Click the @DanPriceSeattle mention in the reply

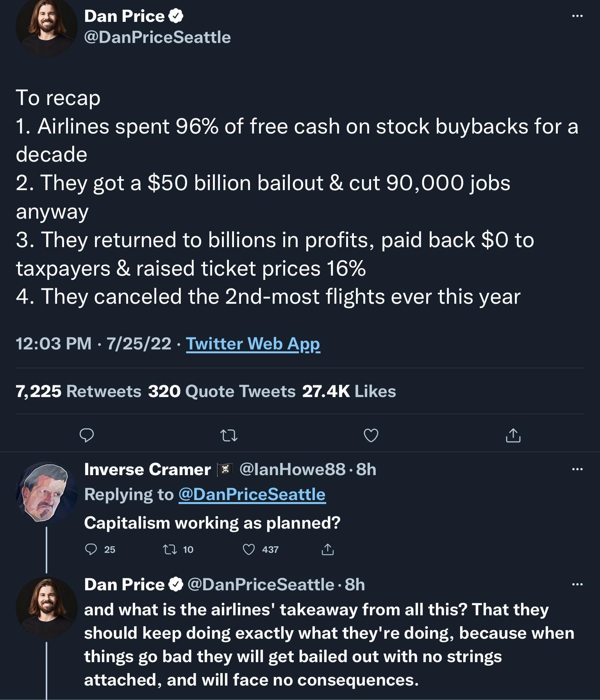click(252, 495)
